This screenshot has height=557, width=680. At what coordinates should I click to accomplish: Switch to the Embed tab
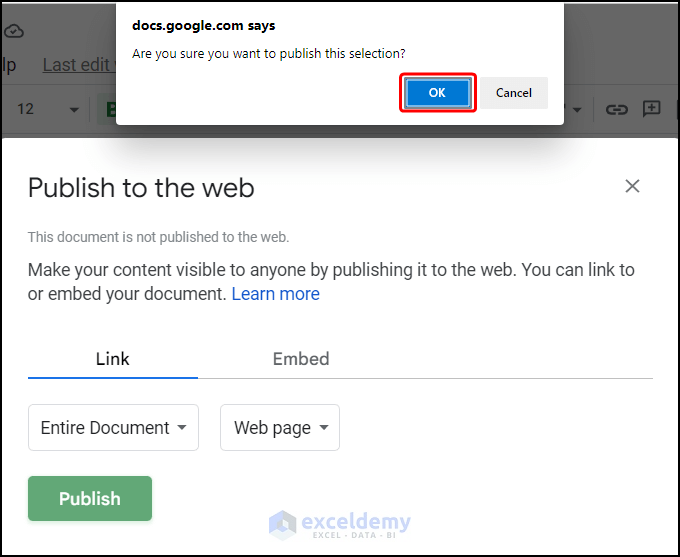tap(301, 359)
